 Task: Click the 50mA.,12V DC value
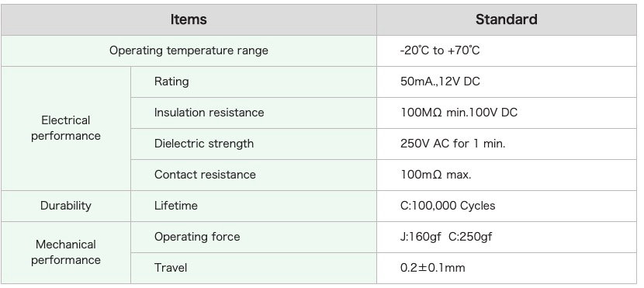click(440, 82)
